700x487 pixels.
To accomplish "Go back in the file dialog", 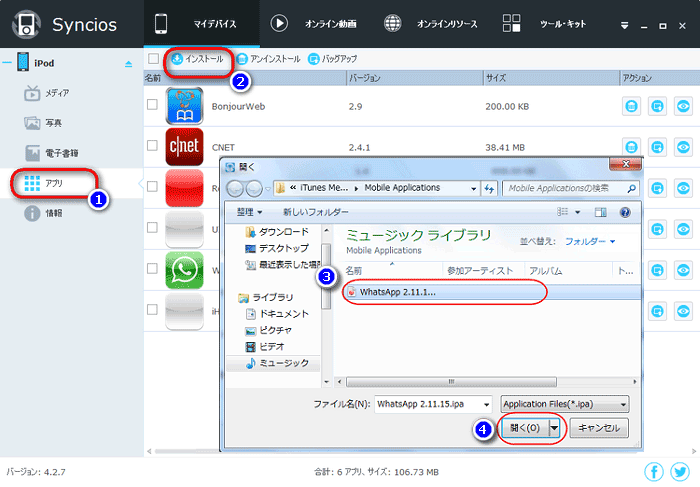I will 235,189.
